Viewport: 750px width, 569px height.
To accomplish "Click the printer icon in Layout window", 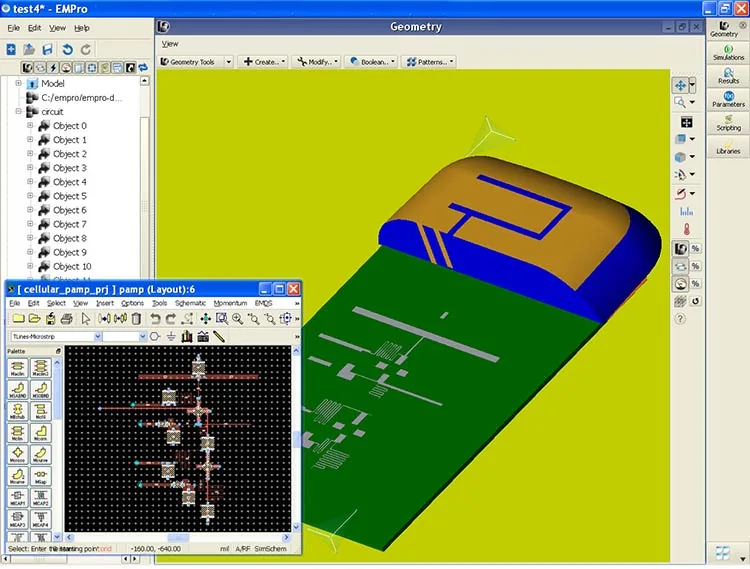I will pyautogui.click(x=67, y=318).
